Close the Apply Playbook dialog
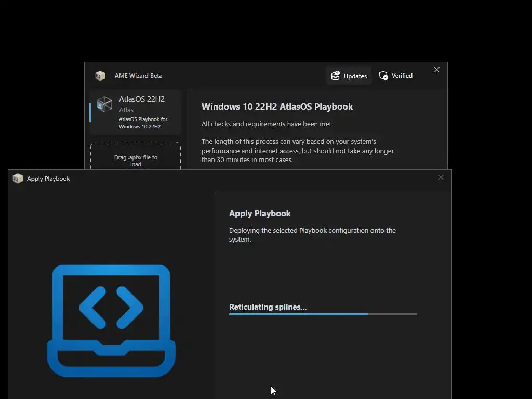This screenshot has width=532, height=399. [x=441, y=178]
